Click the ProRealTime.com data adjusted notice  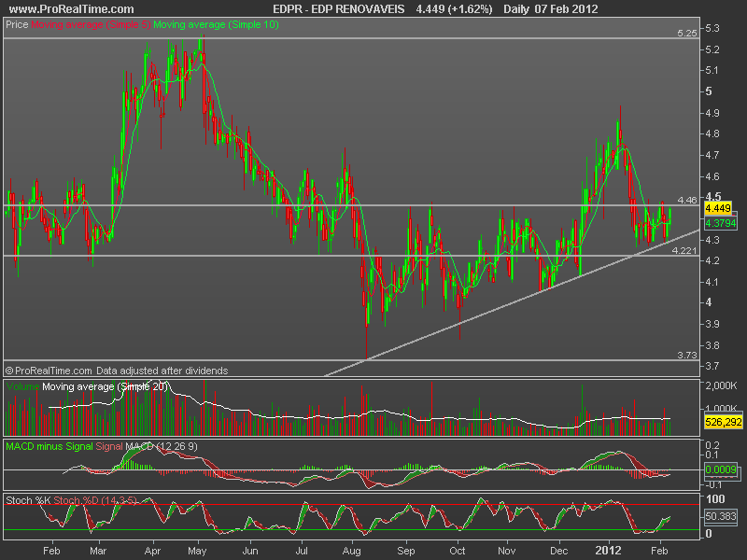(117, 371)
